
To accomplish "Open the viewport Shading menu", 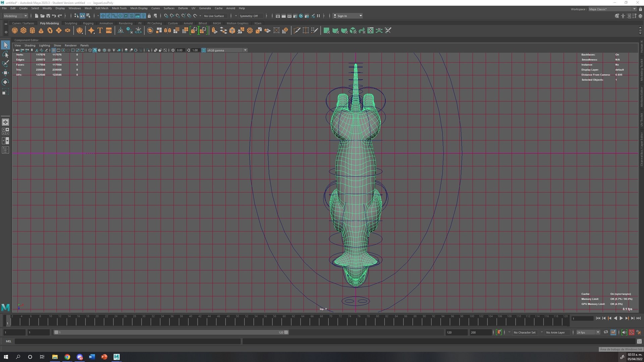I will pyautogui.click(x=30, y=45).
